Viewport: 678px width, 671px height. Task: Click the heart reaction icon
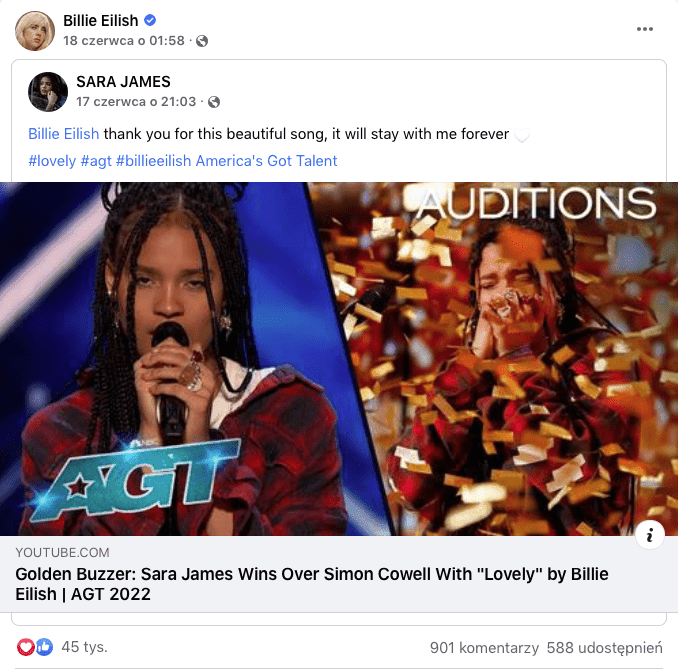(26, 647)
